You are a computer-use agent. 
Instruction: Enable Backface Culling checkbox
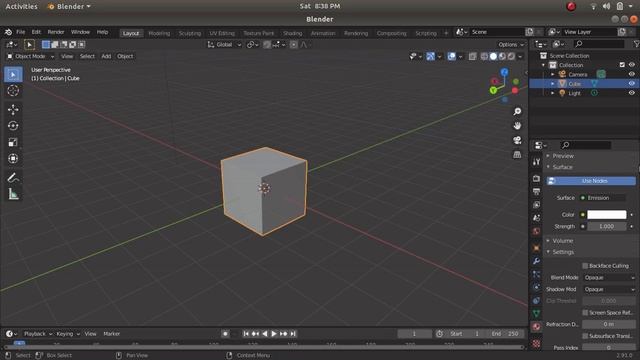tap(585, 266)
